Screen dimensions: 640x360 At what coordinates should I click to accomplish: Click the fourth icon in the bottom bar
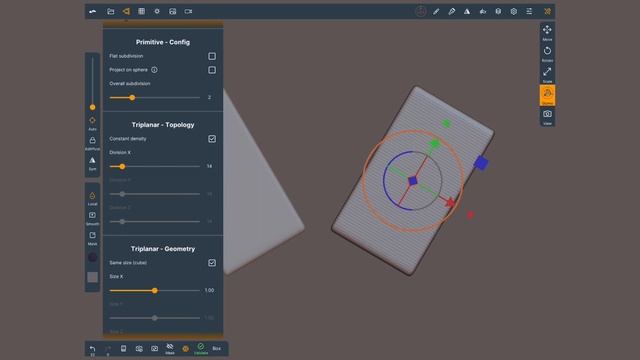coord(139,349)
